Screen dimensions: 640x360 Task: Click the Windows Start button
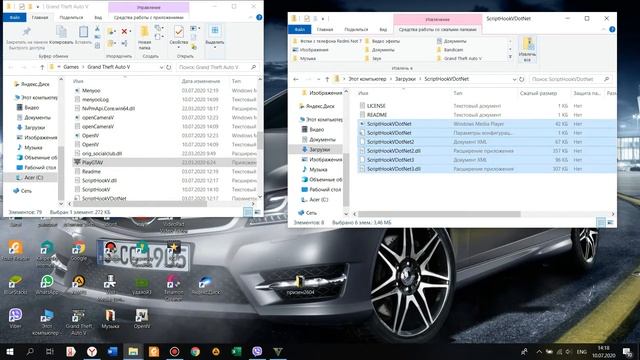pyautogui.click(x=10, y=351)
